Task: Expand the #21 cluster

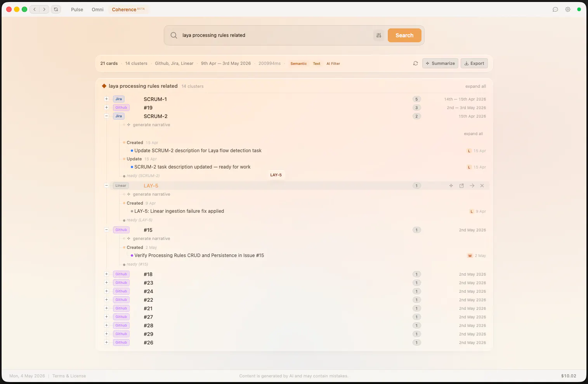Action: point(106,308)
